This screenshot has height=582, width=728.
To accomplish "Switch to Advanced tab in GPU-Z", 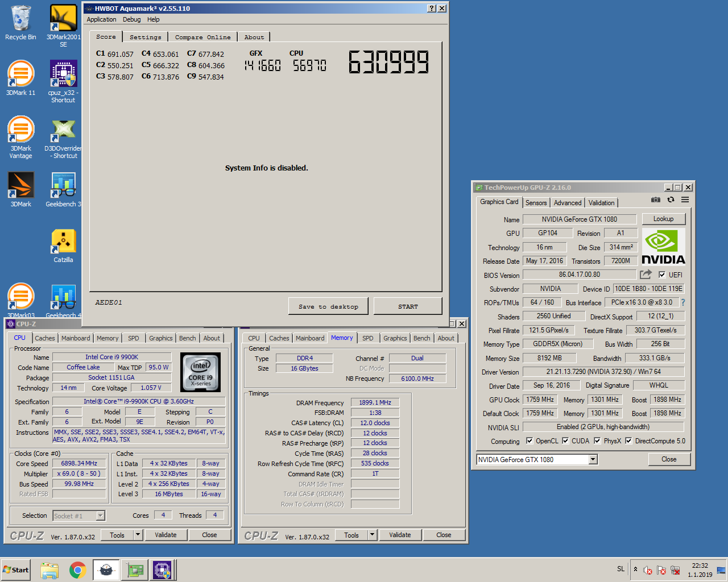I will pos(568,203).
